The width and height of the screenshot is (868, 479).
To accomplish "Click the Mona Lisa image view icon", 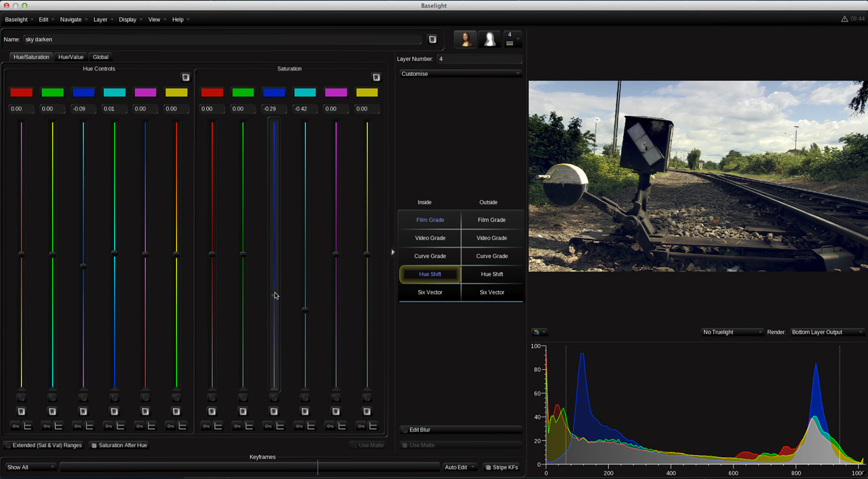I will 465,39.
